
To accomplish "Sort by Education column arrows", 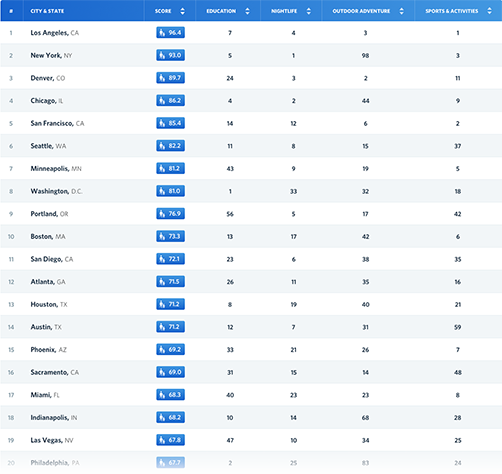I will tap(247, 11).
